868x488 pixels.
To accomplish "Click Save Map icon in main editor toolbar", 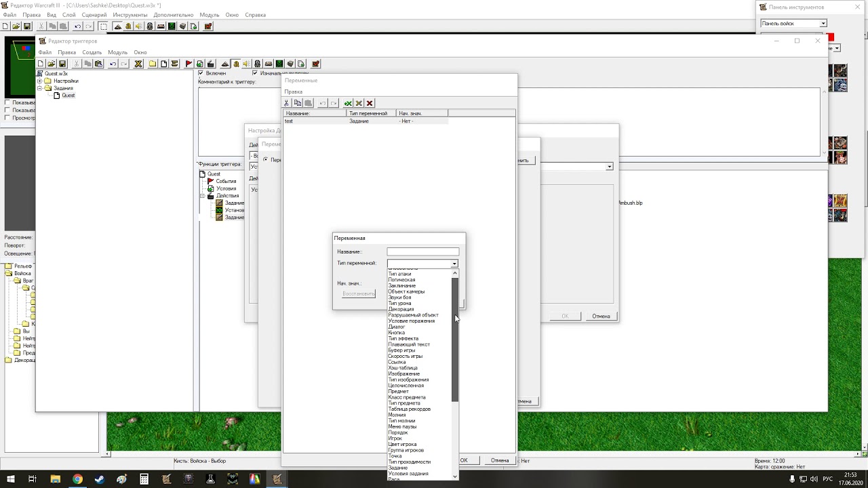I will (x=27, y=26).
